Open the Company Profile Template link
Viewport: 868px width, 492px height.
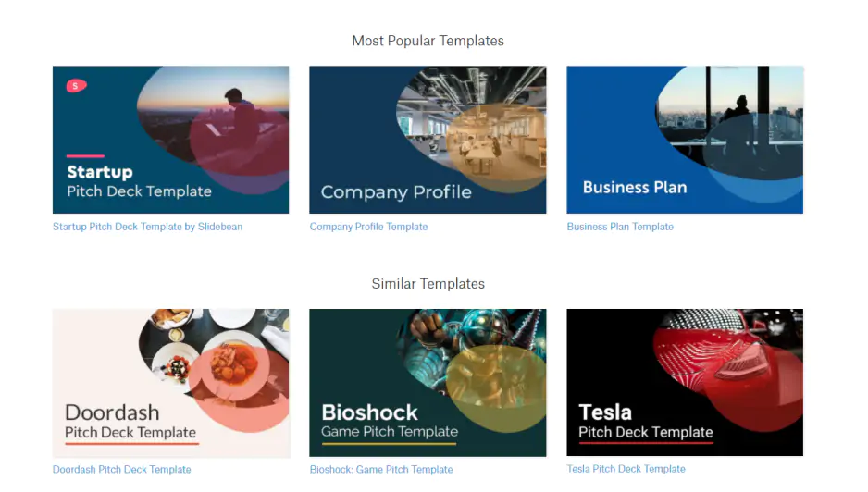tap(368, 227)
